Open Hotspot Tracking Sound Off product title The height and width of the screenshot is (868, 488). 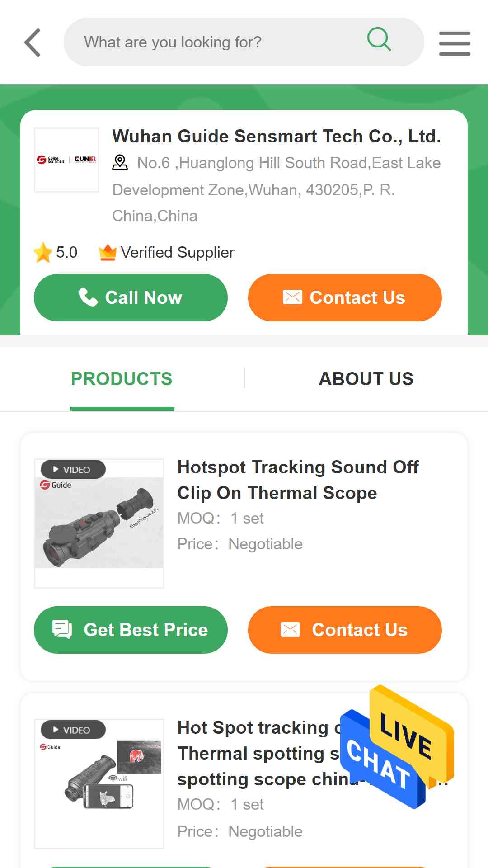(298, 480)
